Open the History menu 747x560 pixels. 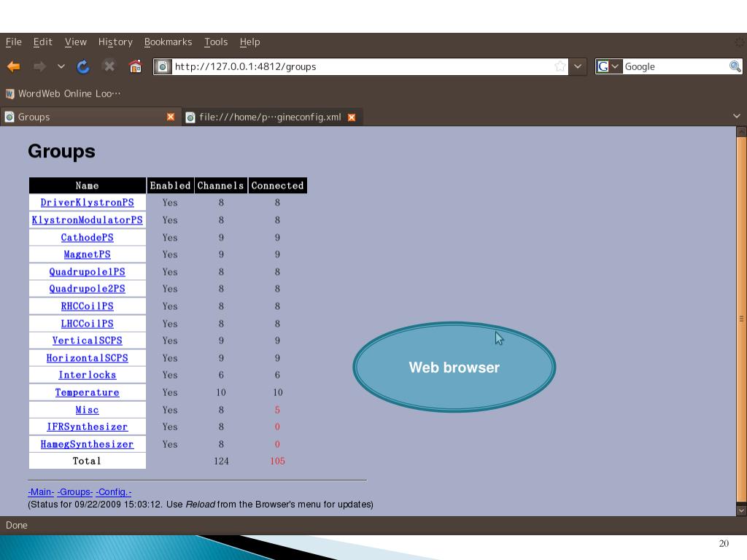[x=115, y=42]
